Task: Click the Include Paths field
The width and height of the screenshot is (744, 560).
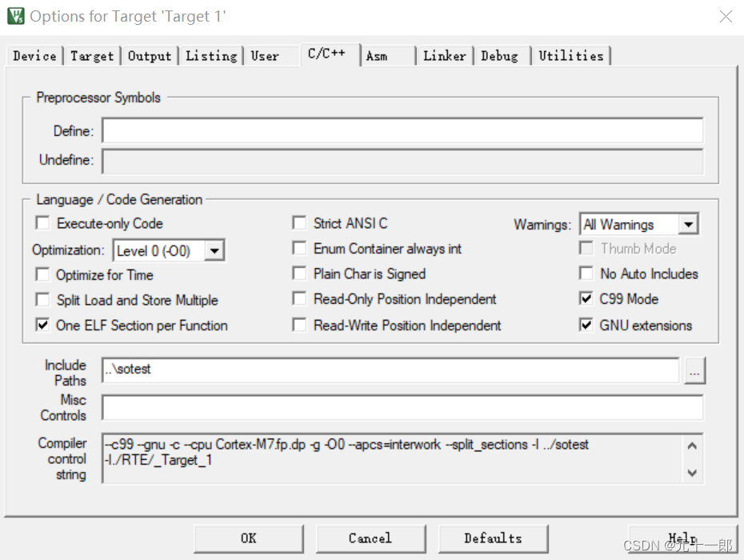Action: coord(390,370)
